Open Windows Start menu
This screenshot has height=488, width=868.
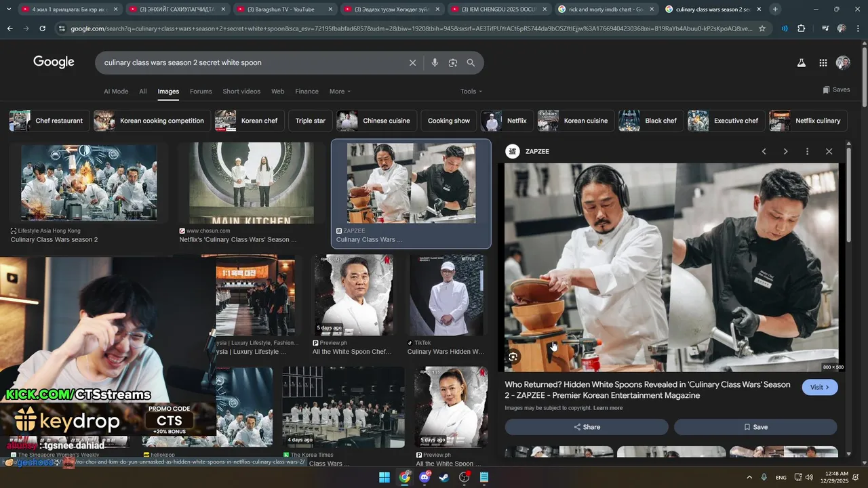(384, 477)
